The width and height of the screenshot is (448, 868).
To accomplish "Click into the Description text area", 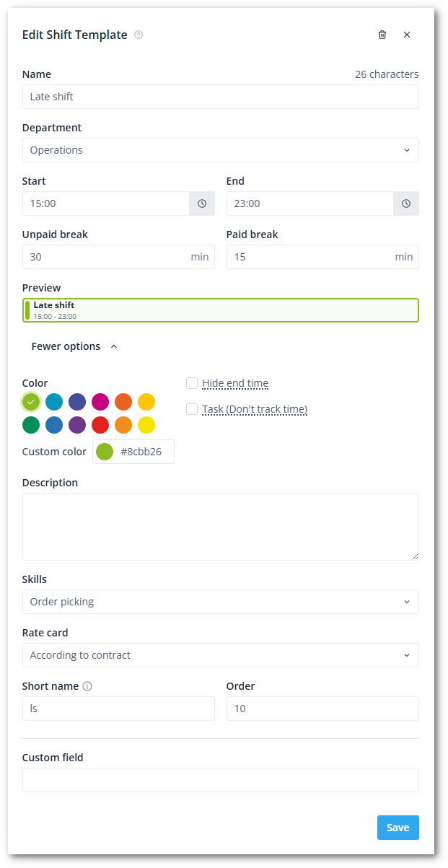I will (220, 526).
